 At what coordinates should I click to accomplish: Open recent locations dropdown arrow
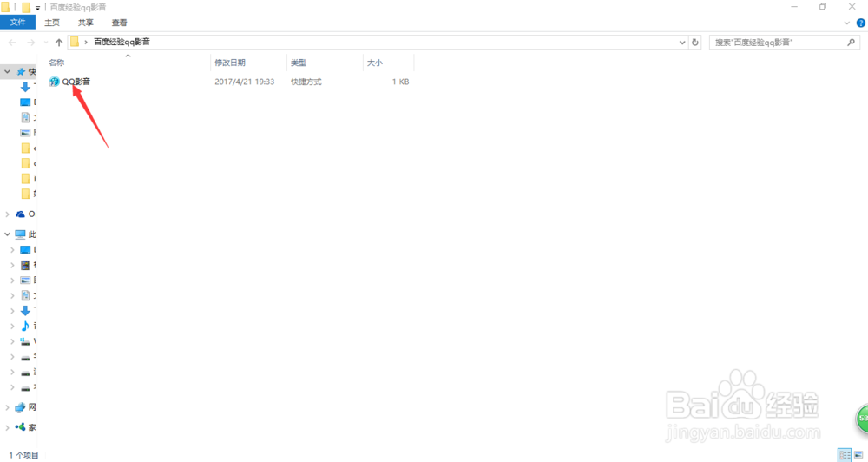(x=45, y=42)
